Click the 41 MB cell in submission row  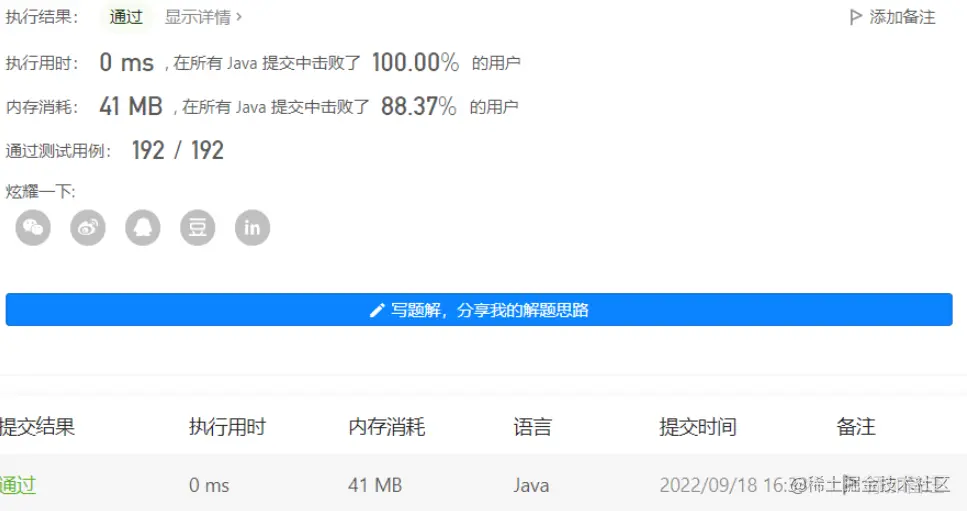[x=375, y=486]
